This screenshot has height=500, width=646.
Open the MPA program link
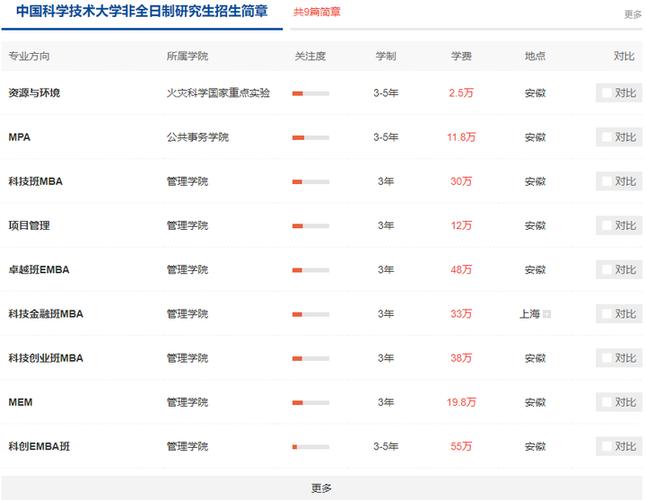pyautogui.click(x=19, y=137)
